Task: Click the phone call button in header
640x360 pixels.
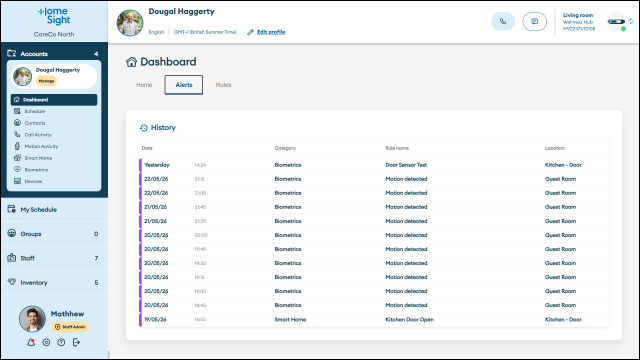Action: 503,22
